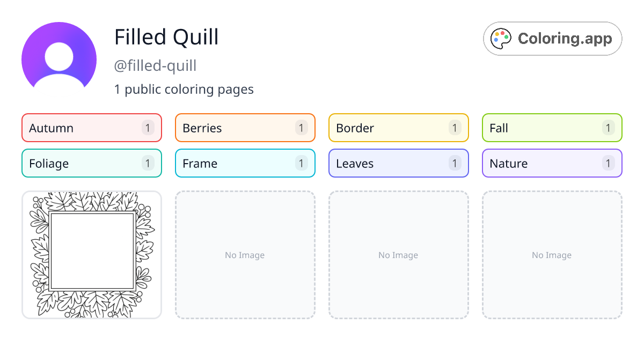Click the Coloring.app badge label
The height and width of the screenshot is (338, 644).
[563, 38]
